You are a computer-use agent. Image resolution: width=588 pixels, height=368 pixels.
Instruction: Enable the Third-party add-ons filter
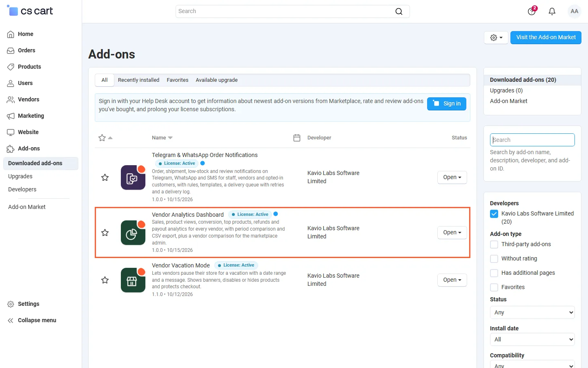[x=494, y=245]
